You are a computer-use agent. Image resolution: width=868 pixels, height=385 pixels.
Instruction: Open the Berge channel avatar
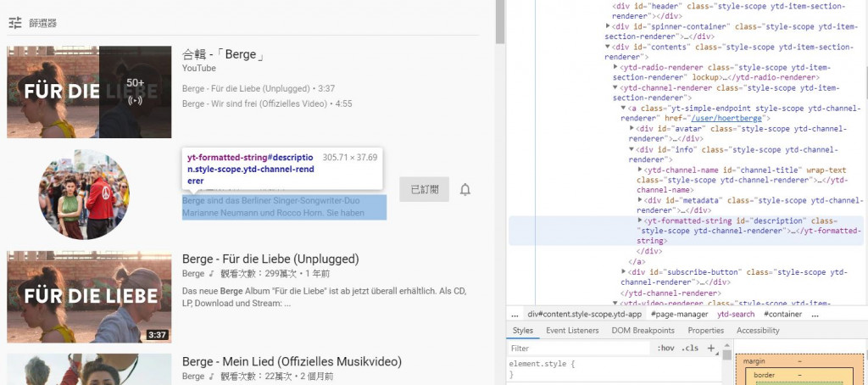(x=84, y=194)
